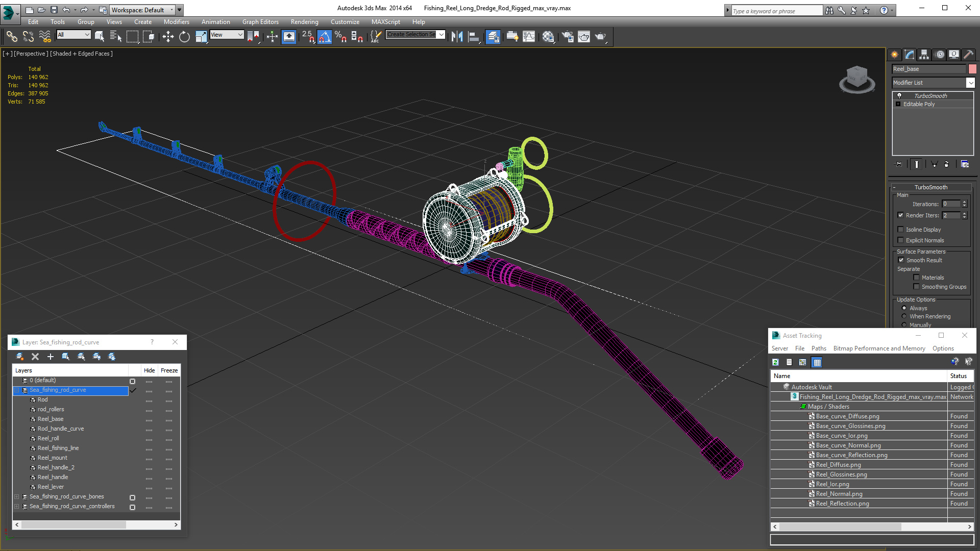Select the When Rendering update option
The height and width of the screenshot is (551, 980).
point(904,316)
